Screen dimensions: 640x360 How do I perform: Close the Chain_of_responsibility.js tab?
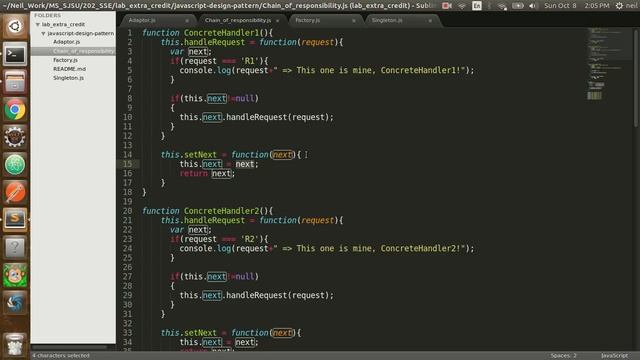278,20
